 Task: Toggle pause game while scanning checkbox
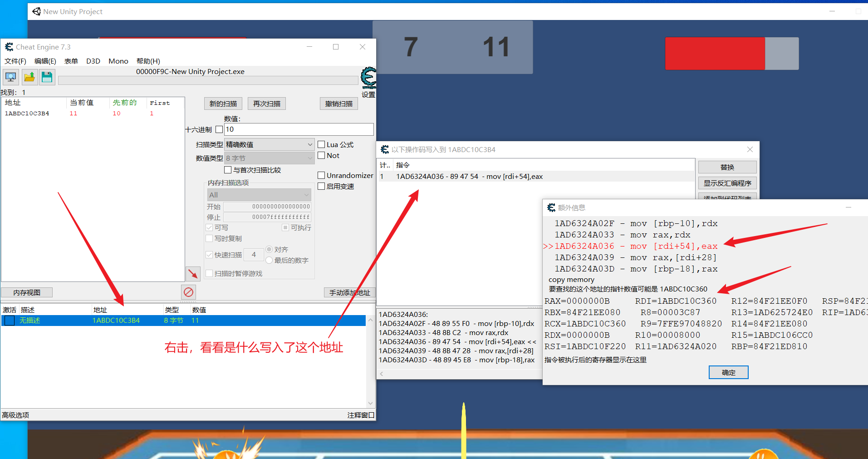point(209,273)
